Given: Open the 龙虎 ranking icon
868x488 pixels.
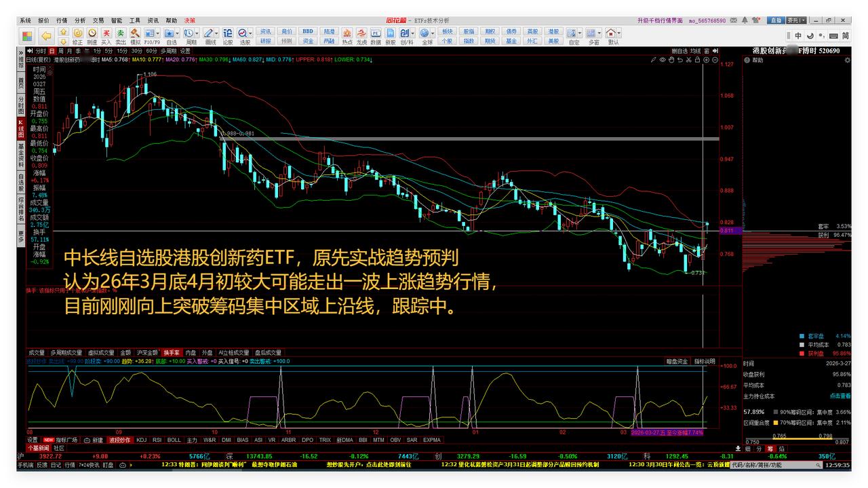Looking at the screenshot, I should 361,36.
